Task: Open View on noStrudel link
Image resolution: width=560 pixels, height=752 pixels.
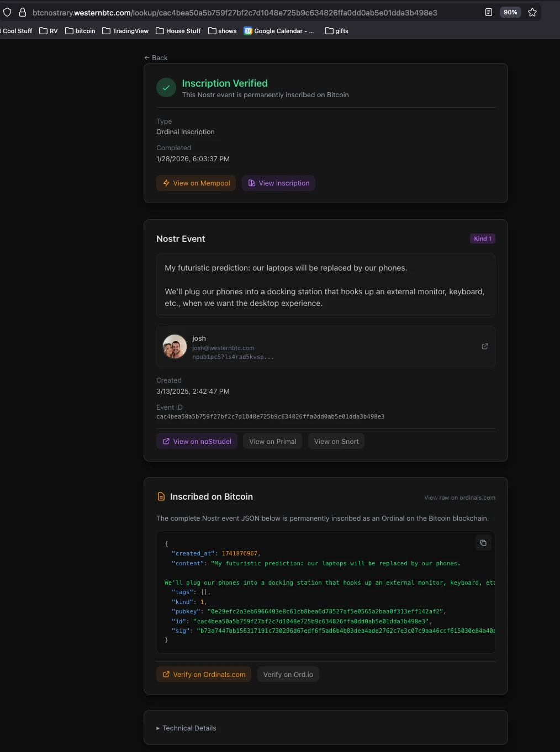Action: 197,441
